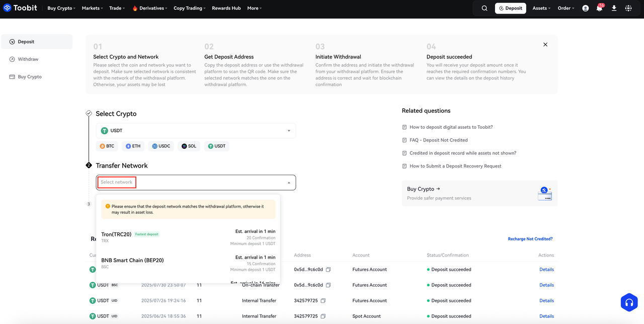Image resolution: width=644 pixels, height=324 pixels.
Task: Open Details for the 2025/07/30 deposit
Action: click(x=546, y=285)
